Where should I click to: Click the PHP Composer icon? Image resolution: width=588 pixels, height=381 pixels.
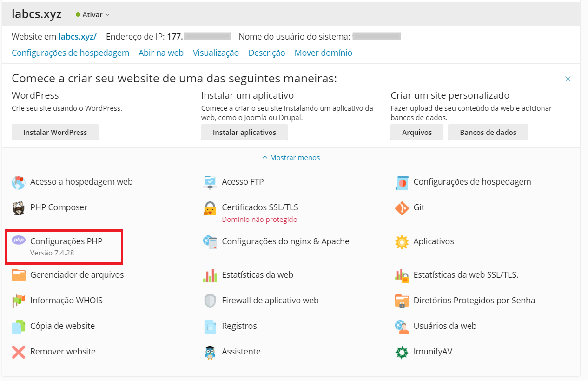point(19,208)
